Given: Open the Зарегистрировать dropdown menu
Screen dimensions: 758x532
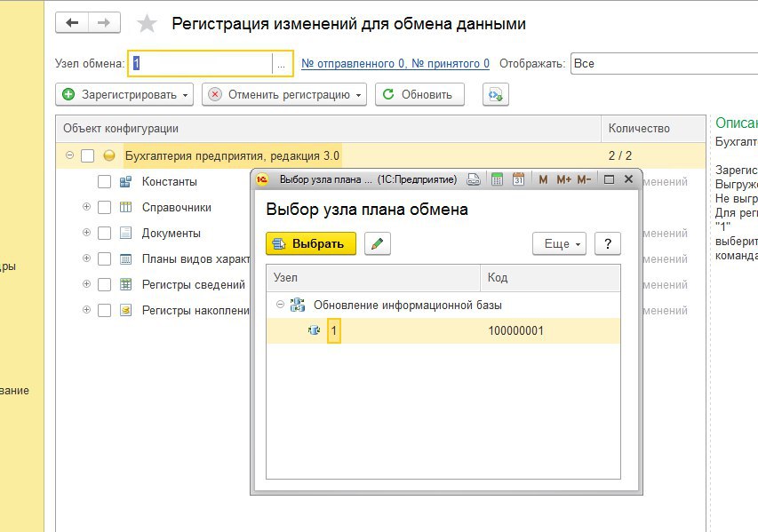Looking at the screenshot, I should click(124, 94).
